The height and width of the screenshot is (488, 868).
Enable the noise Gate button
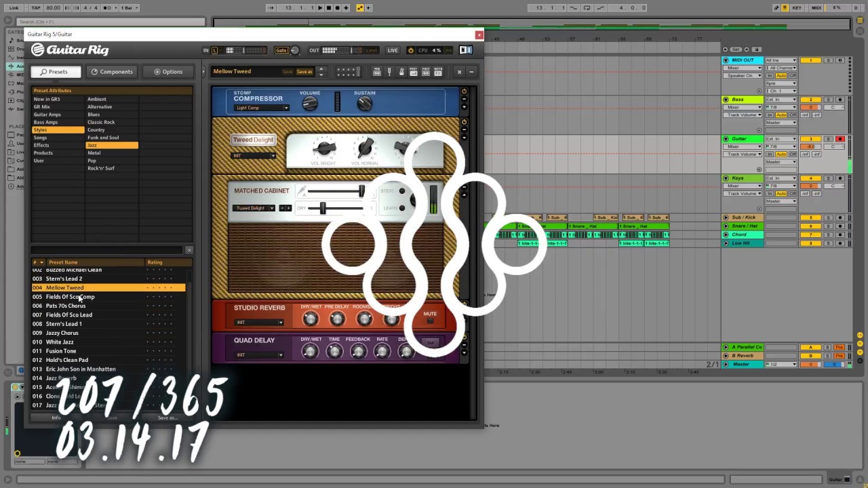point(281,50)
